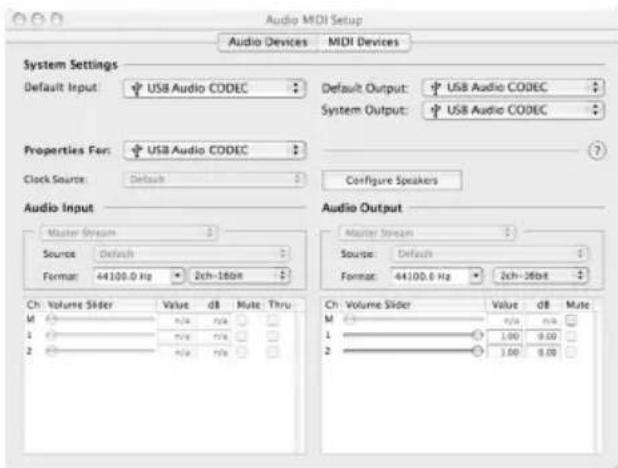Screen dimensions: 618x468
Task: Click the Audio MIDI Setup window title
Action: pyautogui.click(x=314, y=20)
